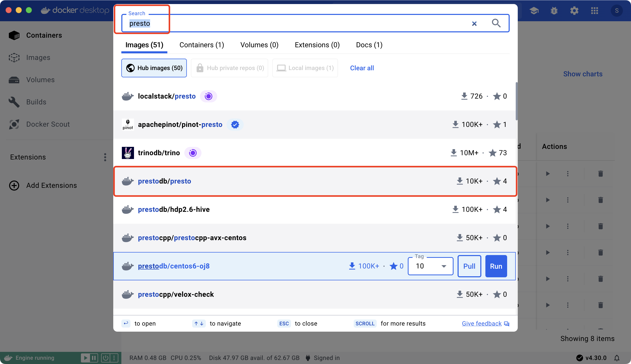Select the prestodb/hdp2.6-hive result
Image resolution: width=631 pixels, height=364 pixels.
pyautogui.click(x=314, y=210)
